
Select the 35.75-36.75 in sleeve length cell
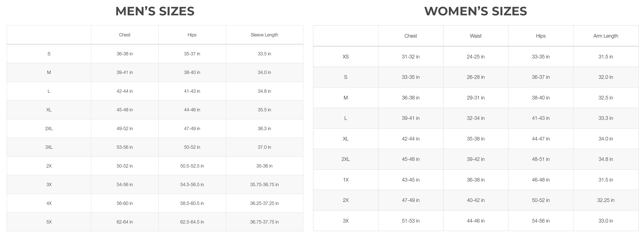click(x=264, y=185)
